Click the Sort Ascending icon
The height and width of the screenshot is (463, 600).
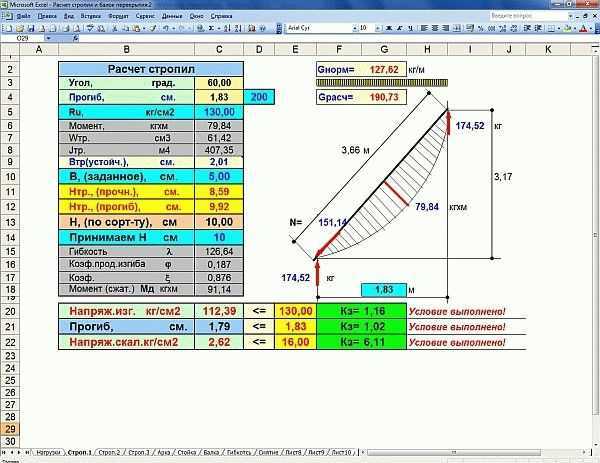coord(227,28)
